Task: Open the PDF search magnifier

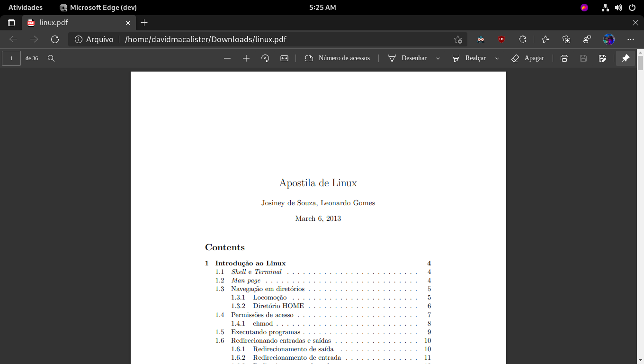Action: [51, 58]
